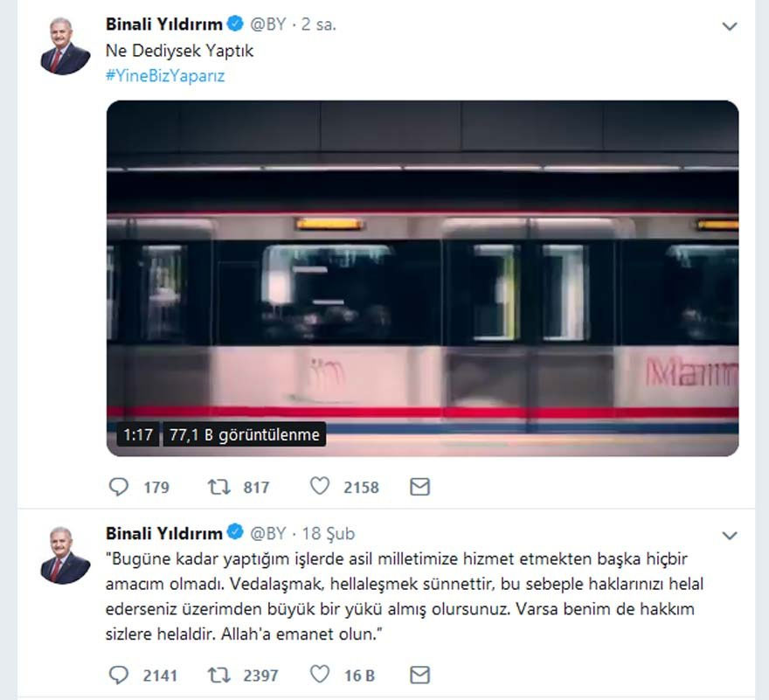769x700 pixels.
Task: Retweet the 18 Şub farewell tweet
Action: [x=218, y=675]
